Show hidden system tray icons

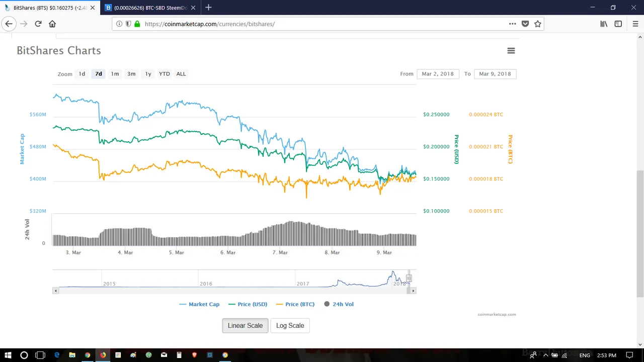545,355
